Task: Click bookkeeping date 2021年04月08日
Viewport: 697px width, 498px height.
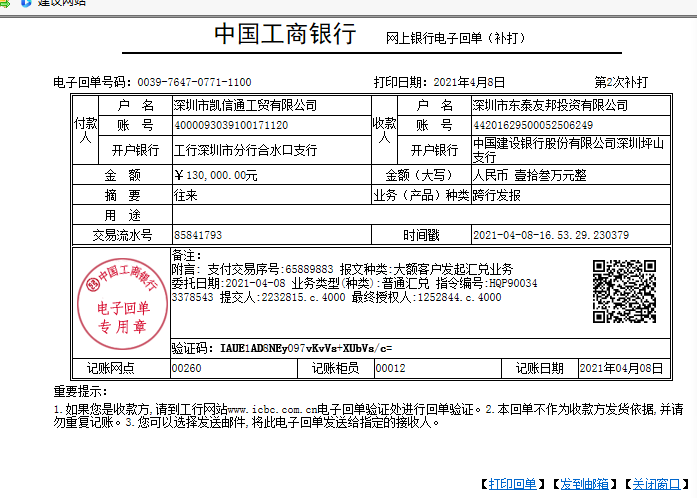Action: tap(621, 368)
